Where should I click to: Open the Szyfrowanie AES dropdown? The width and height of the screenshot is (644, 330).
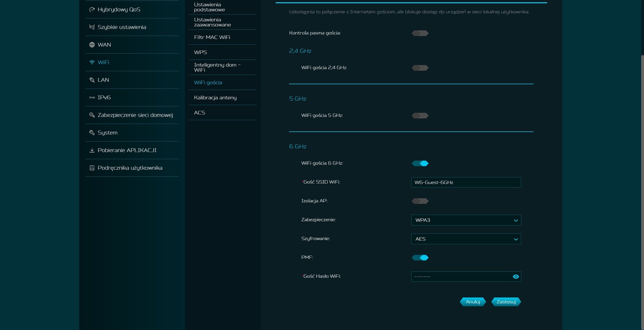tap(466, 239)
